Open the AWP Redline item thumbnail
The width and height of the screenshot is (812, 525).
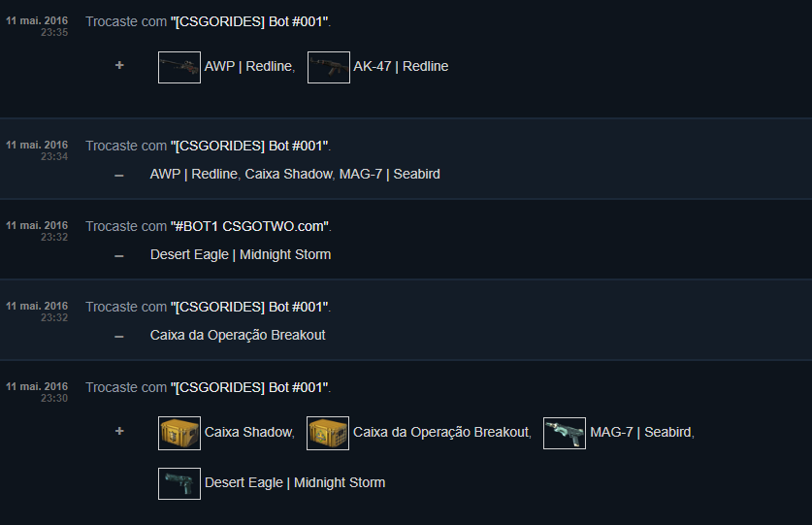(179, 67)
